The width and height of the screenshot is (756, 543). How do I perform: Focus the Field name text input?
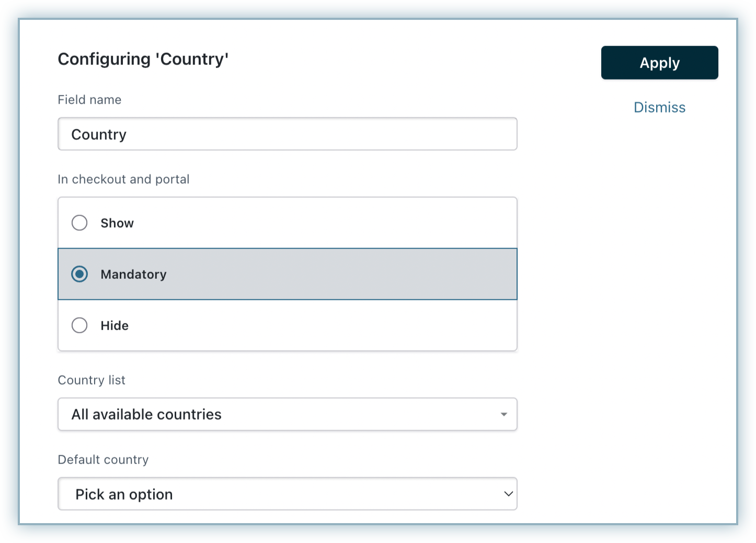tap(287, 134)
